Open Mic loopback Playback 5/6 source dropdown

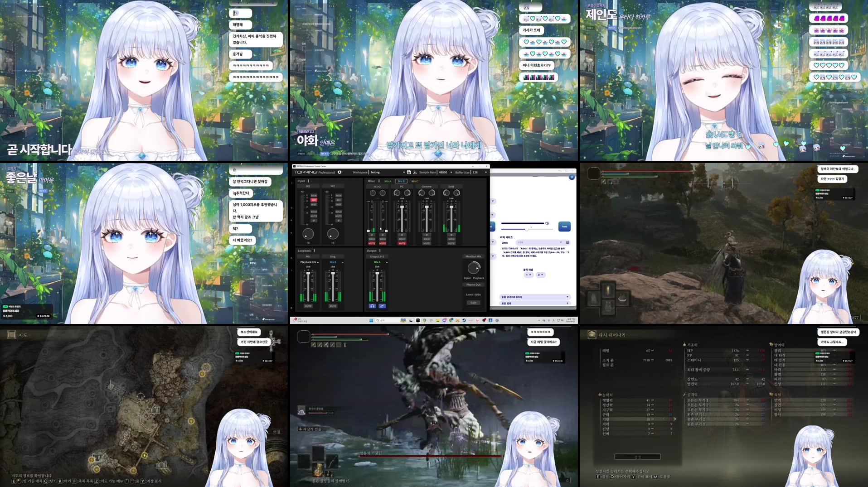point(310,262)
